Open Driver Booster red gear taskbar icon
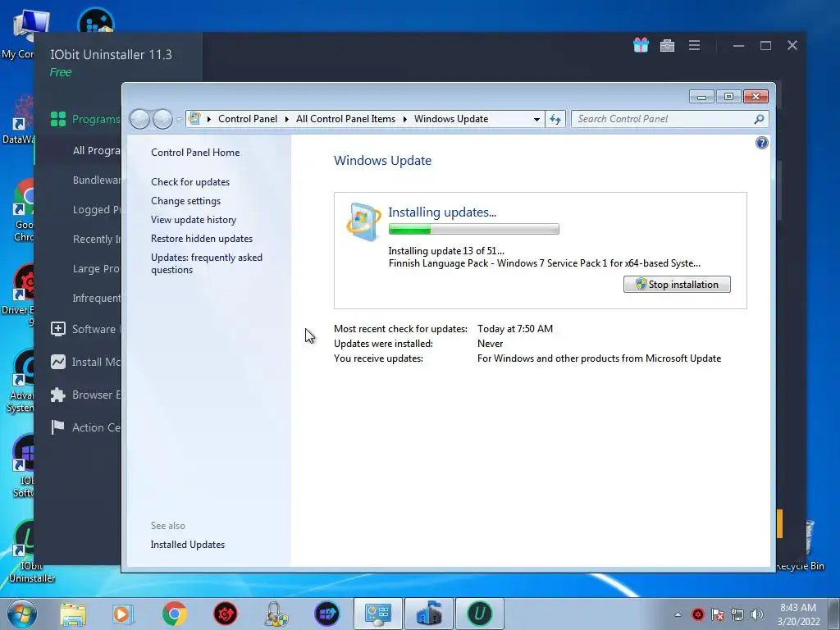 coord(225,614)
